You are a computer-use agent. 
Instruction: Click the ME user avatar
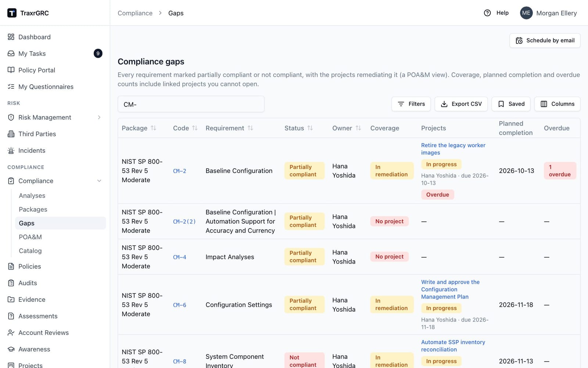click(x=526, y=13)
